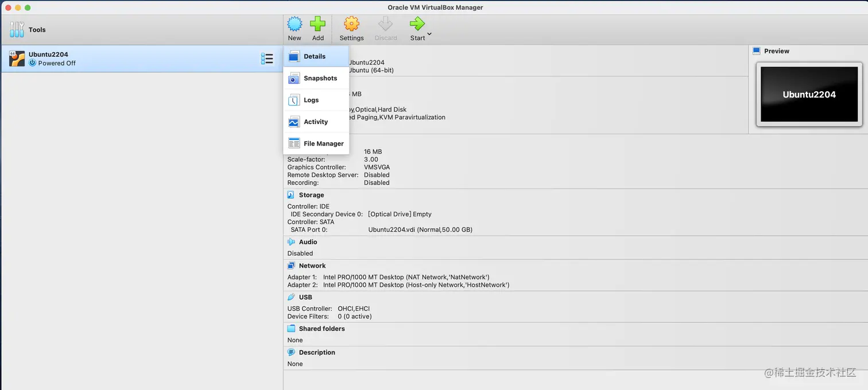Viewport: 868px width, 390px height.
Task: Click the Recording Disabled value
Action: (x=377, y=183)
